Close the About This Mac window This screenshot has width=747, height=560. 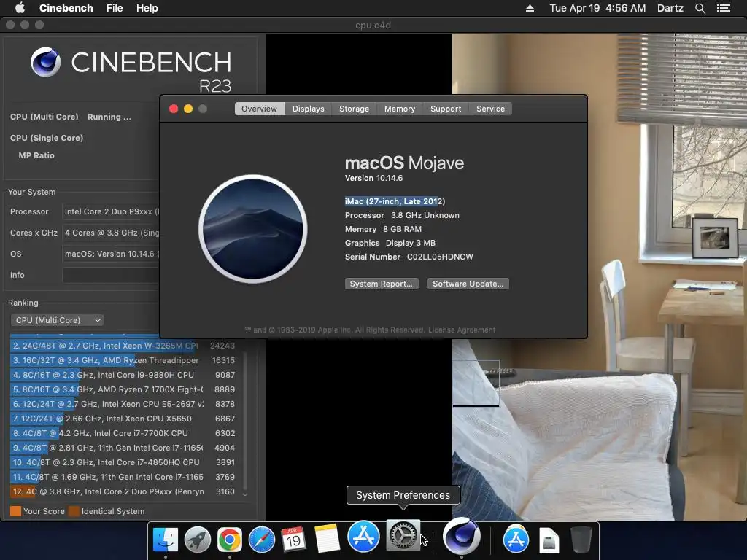[174, 109]
